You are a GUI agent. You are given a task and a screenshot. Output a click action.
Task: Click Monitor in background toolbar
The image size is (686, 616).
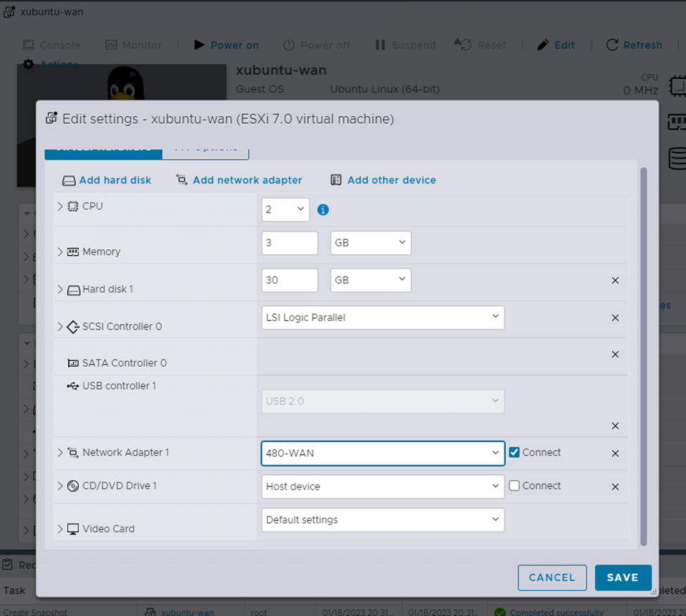[x=134, y=45]
